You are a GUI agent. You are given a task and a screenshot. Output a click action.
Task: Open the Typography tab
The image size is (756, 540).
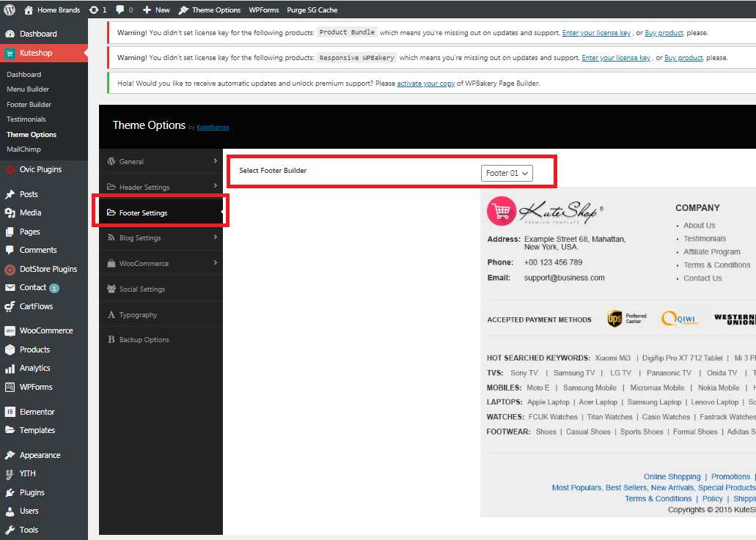(x=161, y=314)
